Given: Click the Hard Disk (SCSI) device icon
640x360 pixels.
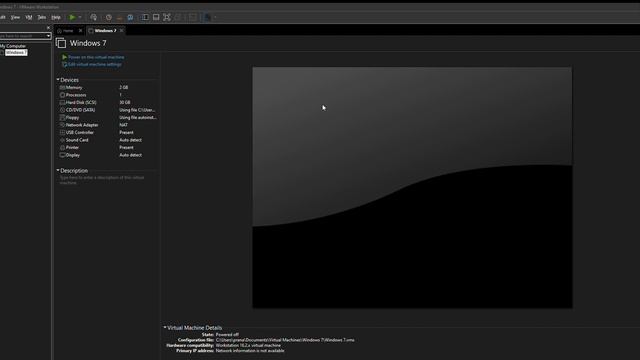Looking at the screenshot, I should [x=62, y=102].
